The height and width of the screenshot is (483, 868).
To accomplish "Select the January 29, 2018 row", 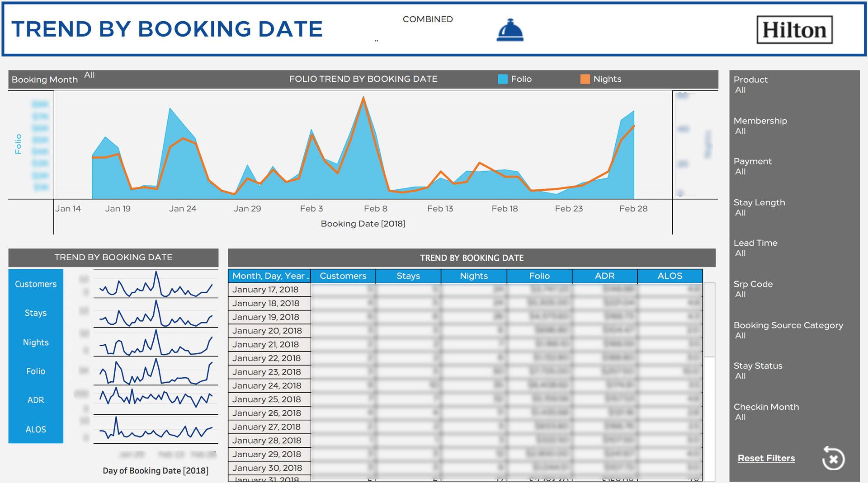I will (465, 455).
